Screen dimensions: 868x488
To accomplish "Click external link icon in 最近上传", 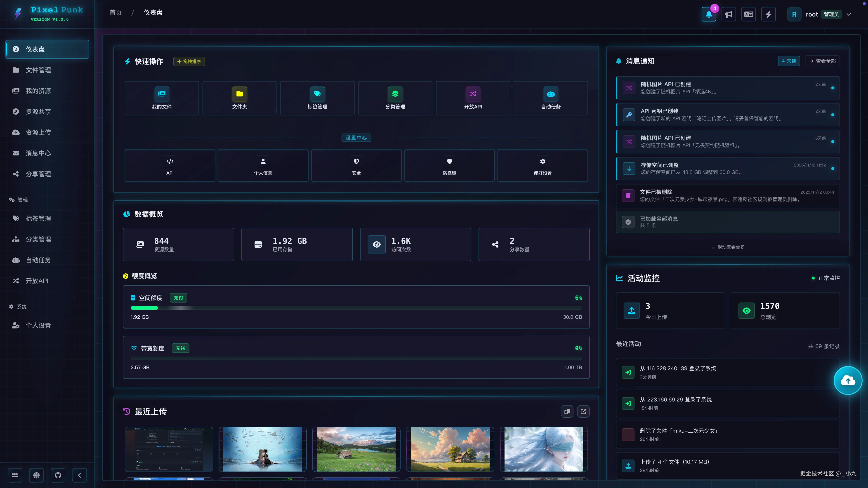I will coord(583,411).
